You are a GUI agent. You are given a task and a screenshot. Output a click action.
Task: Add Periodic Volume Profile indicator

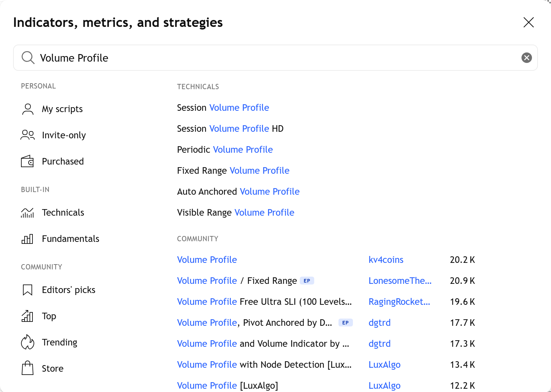pos(225,149)
